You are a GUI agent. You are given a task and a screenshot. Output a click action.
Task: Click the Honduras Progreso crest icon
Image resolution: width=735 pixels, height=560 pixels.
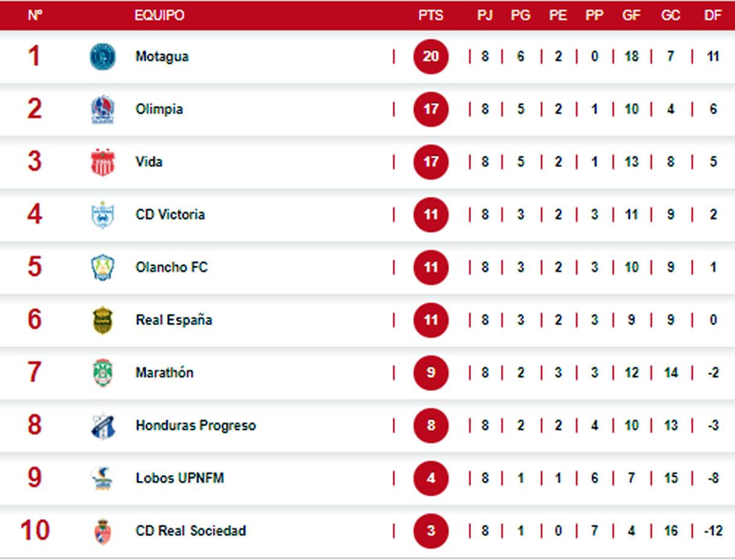(x=103, y=426)
